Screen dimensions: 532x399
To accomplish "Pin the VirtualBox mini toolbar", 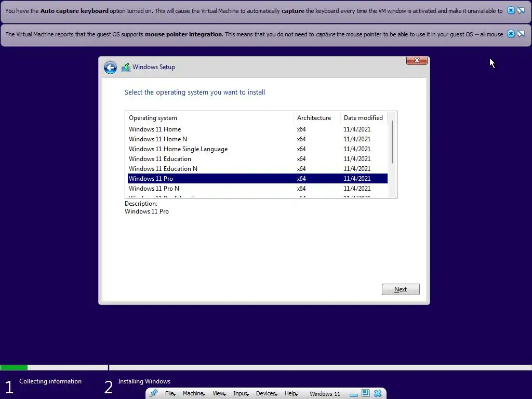I will click(154, 393).
